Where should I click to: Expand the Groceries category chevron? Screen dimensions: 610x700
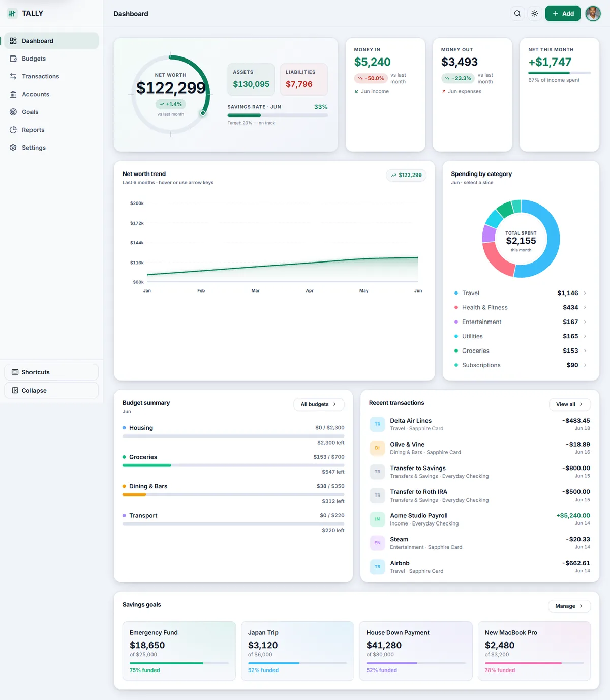pos(585,351)
